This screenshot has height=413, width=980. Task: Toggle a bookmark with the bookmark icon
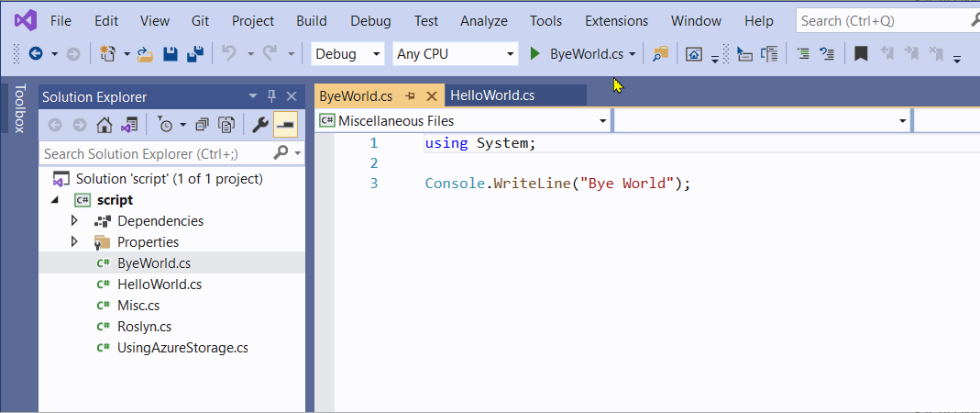point(861,54)
